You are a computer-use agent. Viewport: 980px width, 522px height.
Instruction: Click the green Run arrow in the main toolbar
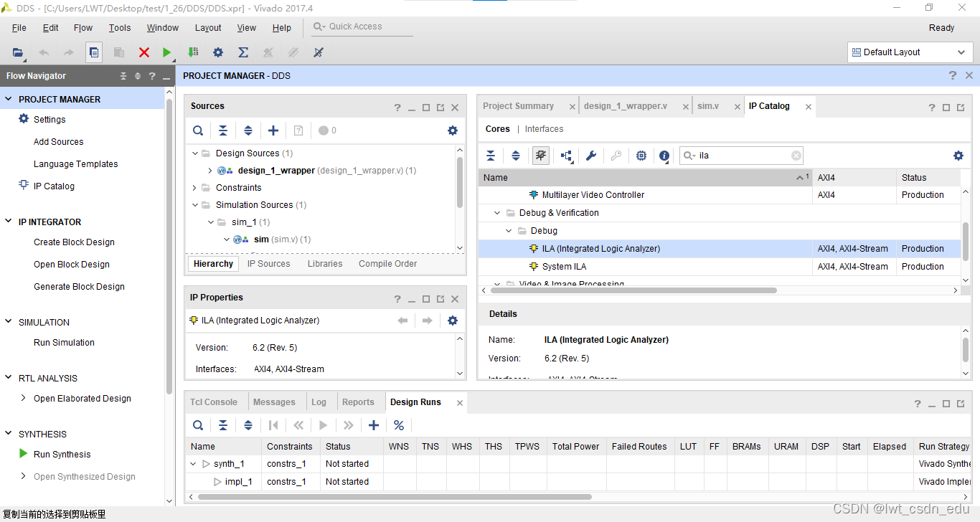[x=167, y=52]
